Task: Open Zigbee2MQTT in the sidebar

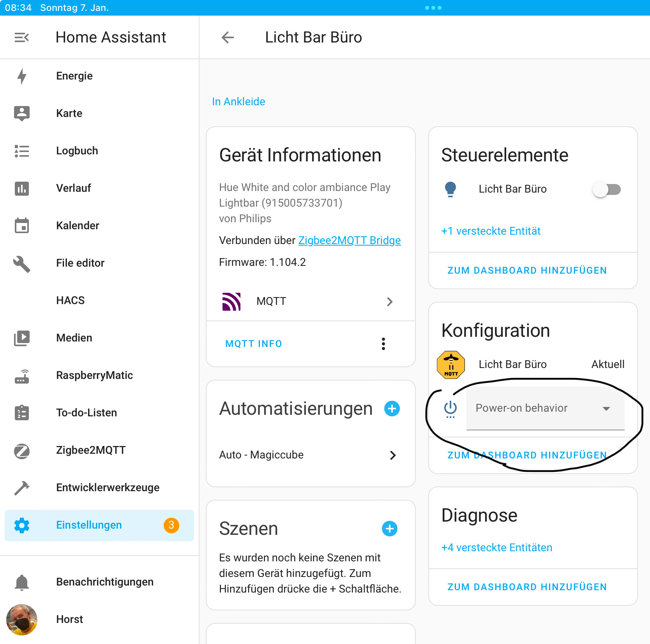Action: coord(90,450)
